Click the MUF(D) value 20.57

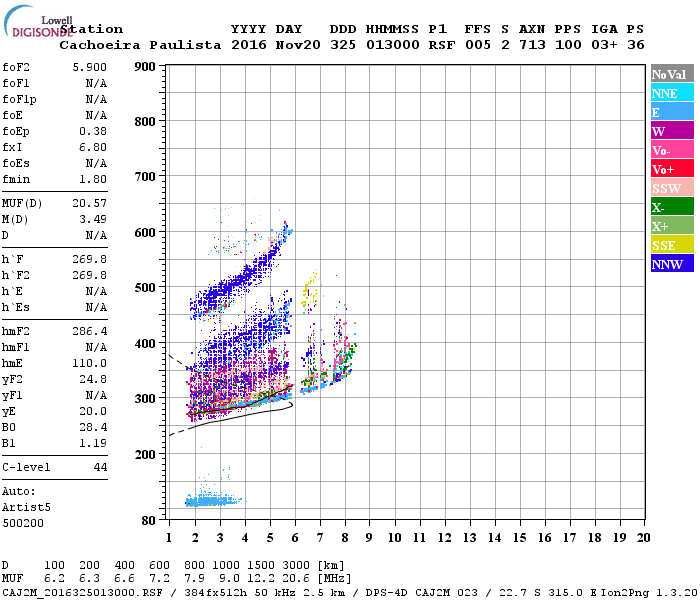point(90,204)
